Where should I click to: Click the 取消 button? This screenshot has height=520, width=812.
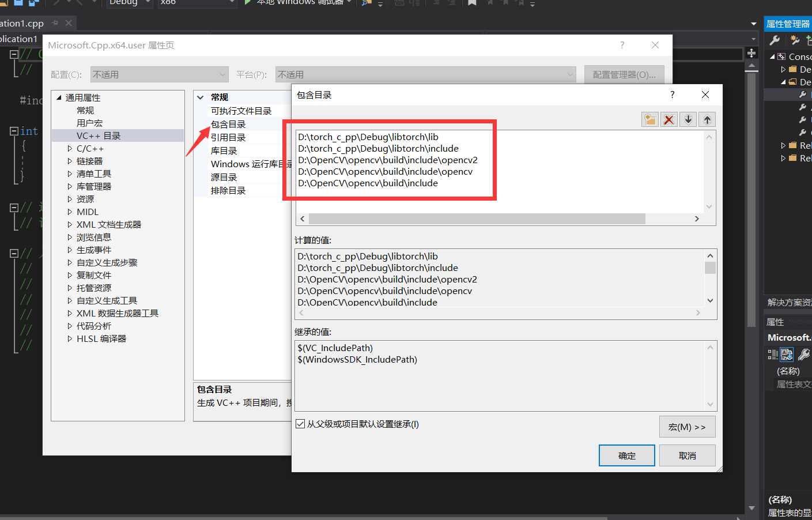[x=688, y=455]
